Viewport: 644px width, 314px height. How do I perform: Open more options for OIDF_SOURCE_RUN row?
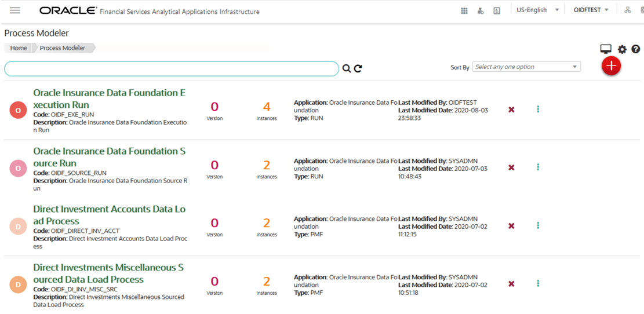(x=538, y=167)
